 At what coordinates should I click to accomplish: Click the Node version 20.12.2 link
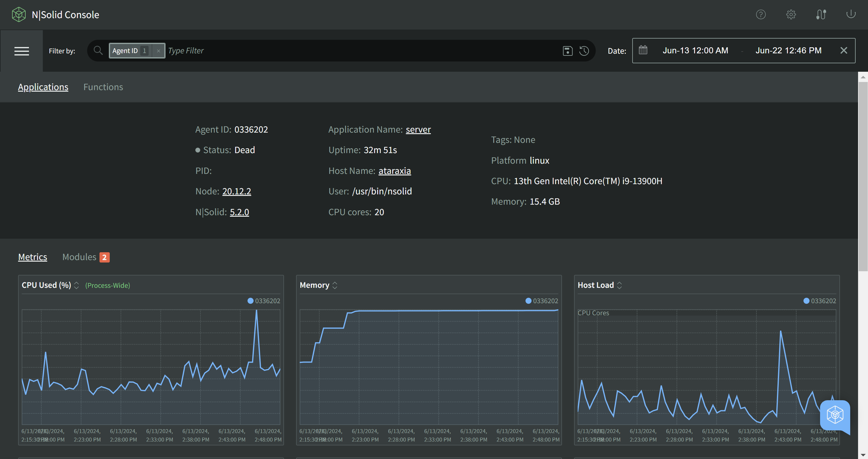(236, 191)
